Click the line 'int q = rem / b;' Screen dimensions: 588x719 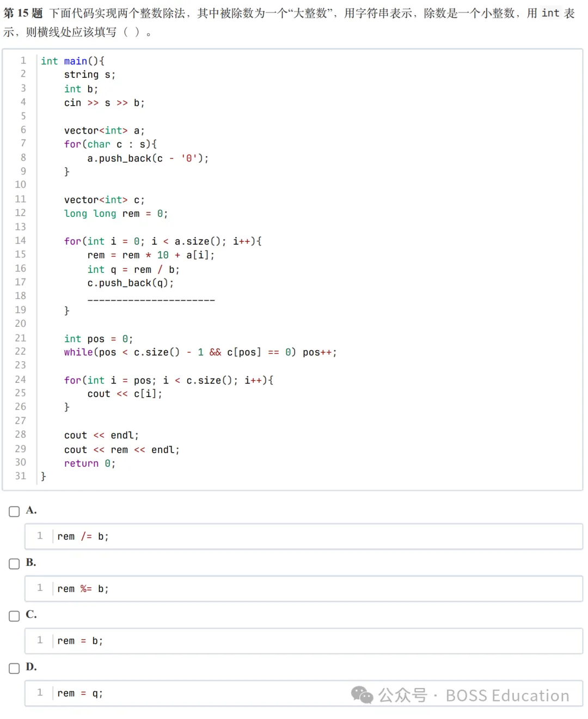coord(133,270)
